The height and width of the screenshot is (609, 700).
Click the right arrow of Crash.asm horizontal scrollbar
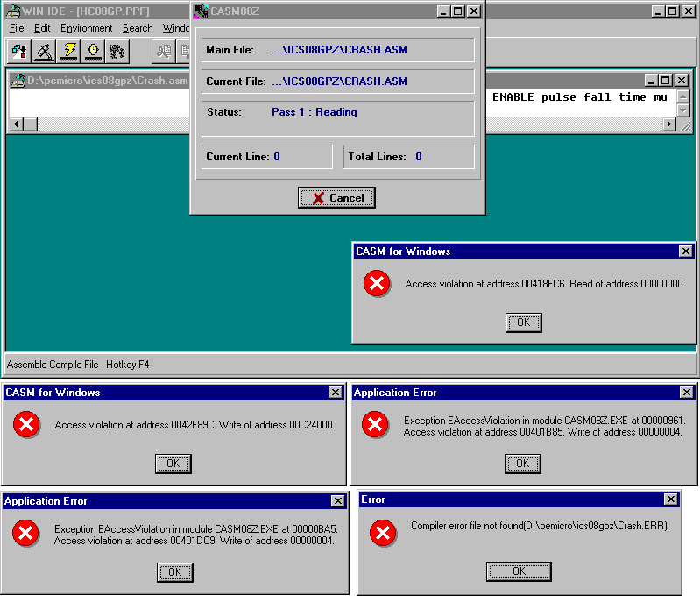click(x=669, y=124)
